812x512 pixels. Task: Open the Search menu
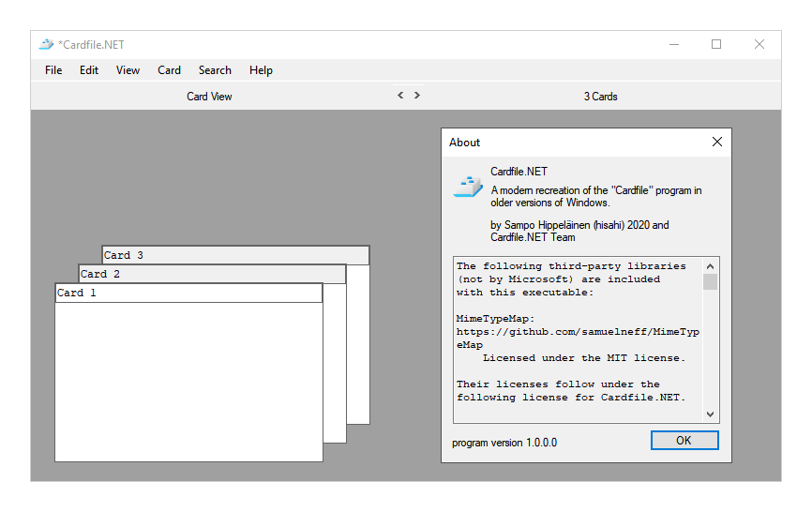coord(215,70)
